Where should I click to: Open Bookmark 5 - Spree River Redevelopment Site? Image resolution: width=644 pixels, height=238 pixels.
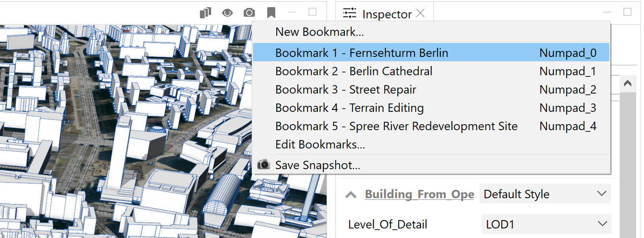(x=431, y=126)
